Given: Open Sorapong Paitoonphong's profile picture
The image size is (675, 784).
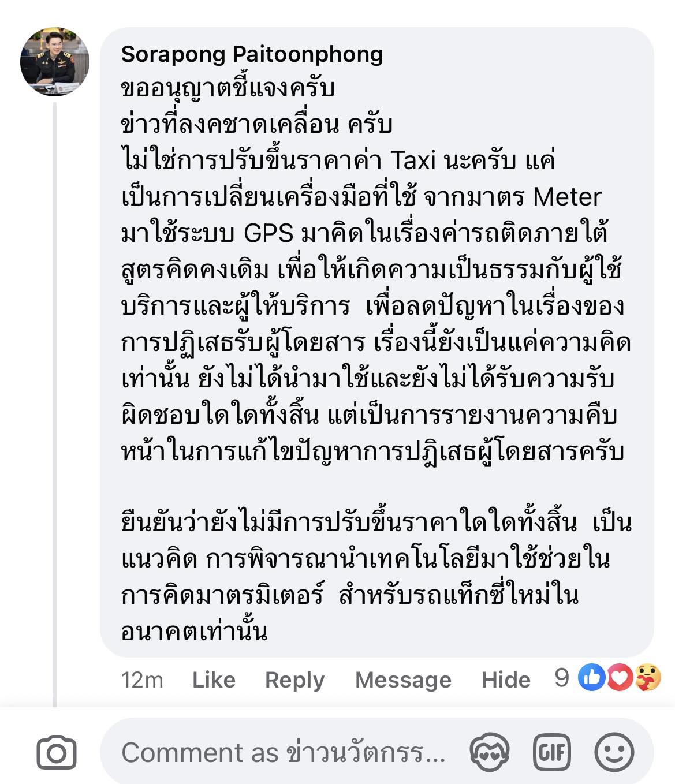Looking at the screenshot, I should 54,62.
